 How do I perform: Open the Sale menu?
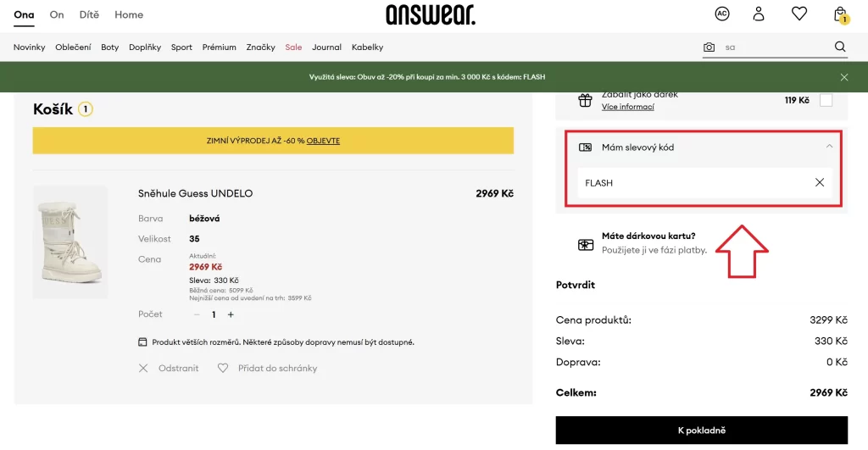tap(293, 47)
